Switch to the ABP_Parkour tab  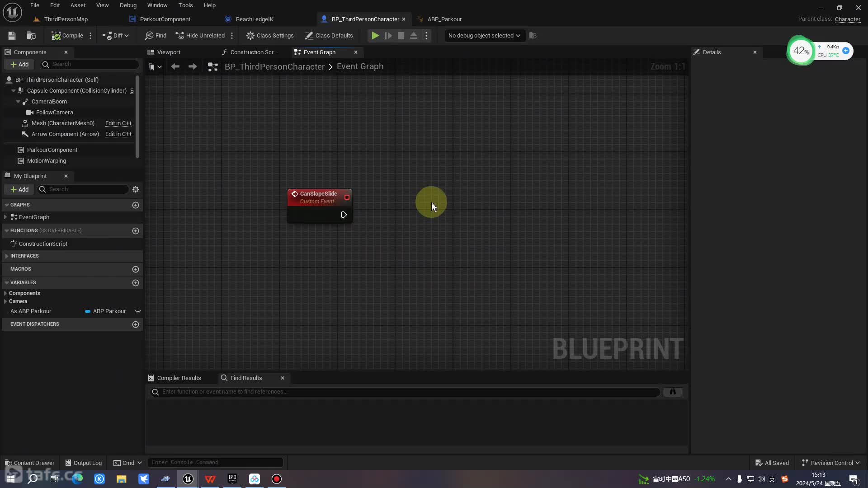(444, 19)
